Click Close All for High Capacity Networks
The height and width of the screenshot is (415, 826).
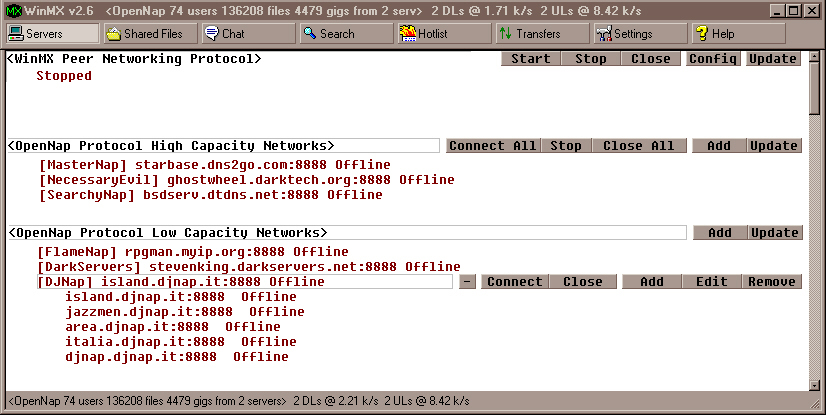click(x=639, y=146)
